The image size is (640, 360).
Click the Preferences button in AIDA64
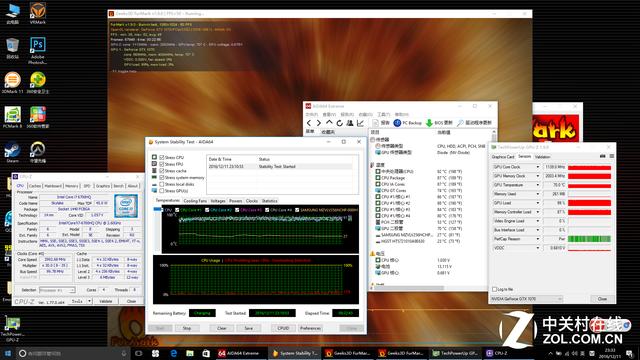point(310,328)
